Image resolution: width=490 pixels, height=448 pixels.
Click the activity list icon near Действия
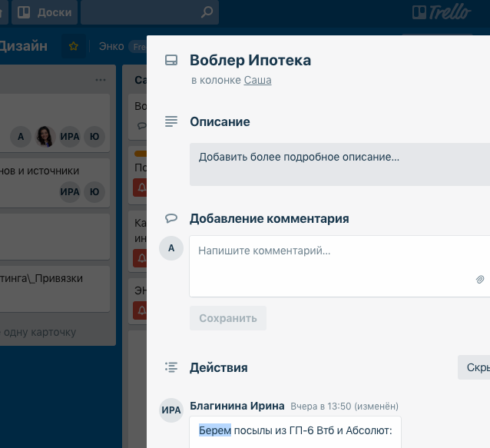pos(171,367)
